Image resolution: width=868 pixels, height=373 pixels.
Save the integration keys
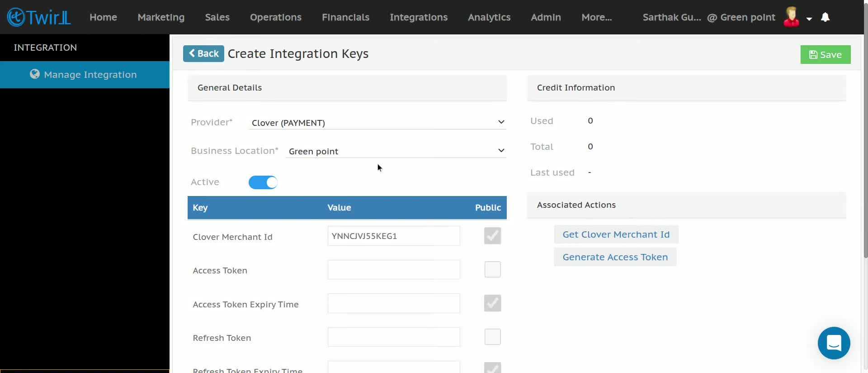coord(825,54)
